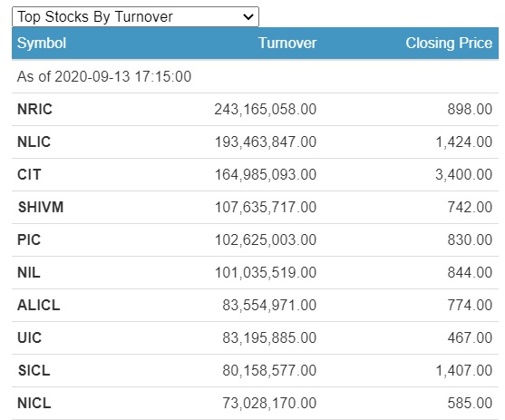
Task: Sort by the Closing Price column header
Action: (x=449, y=44)
